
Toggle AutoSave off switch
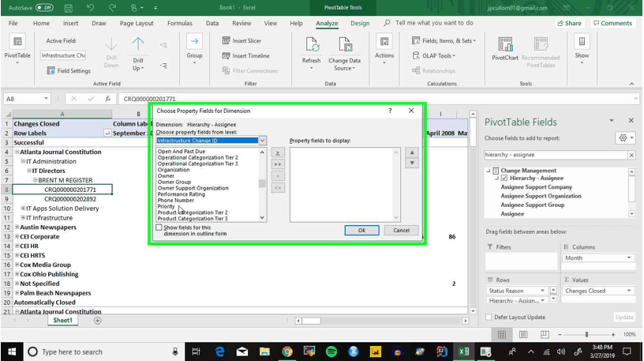tap(44, 8)
